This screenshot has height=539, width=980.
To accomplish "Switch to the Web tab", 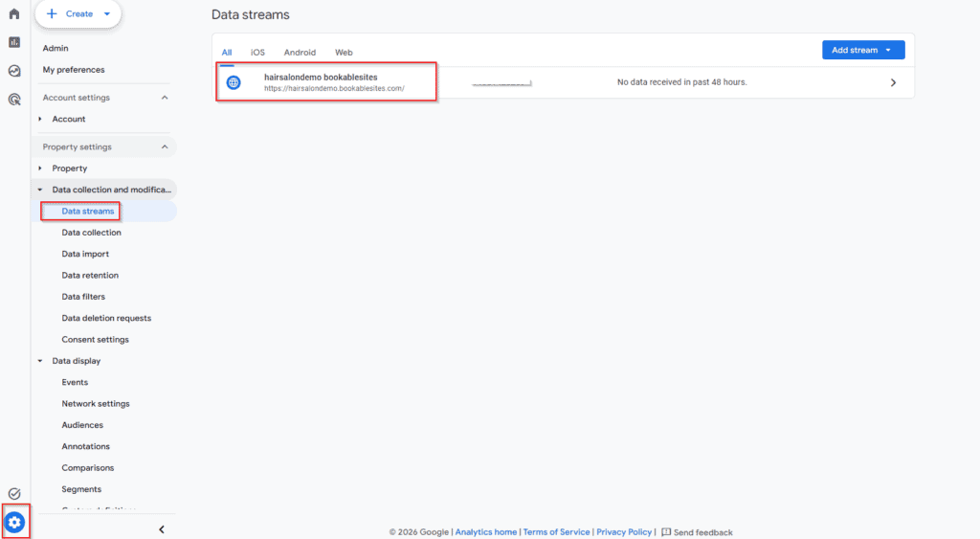I will click(344, 53).
